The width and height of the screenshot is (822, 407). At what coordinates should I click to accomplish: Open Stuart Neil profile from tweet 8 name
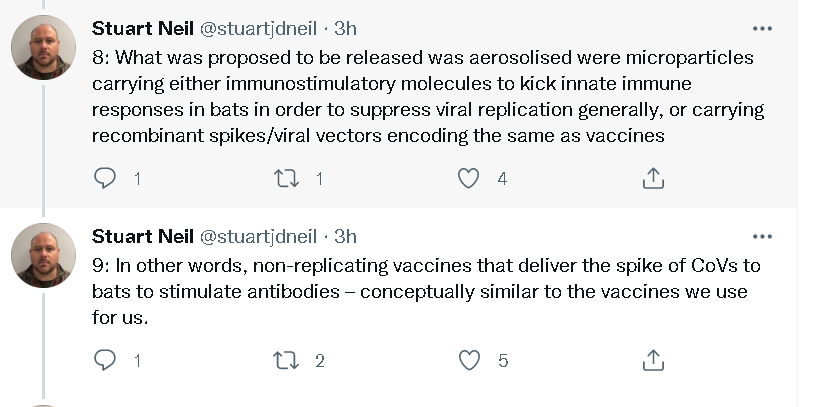point(143,28)
